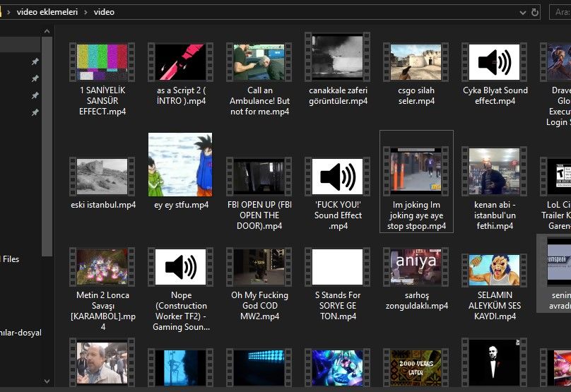
Task: Open the address bar history dropdown
Action: click(523, 13)
